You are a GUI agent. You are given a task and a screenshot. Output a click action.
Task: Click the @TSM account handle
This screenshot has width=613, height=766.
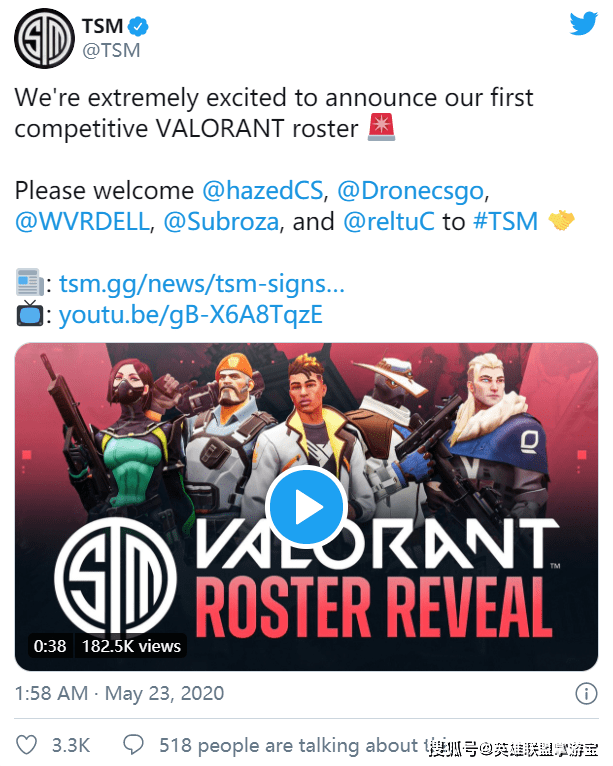tap(111, 50)
